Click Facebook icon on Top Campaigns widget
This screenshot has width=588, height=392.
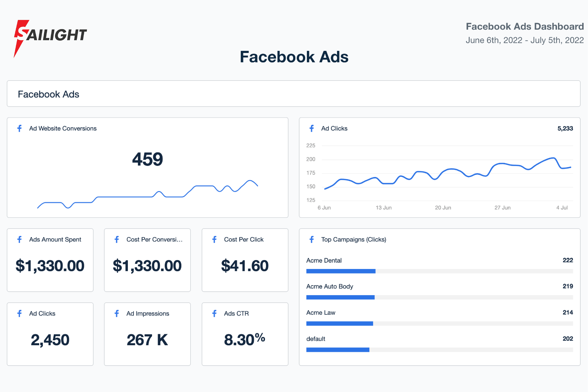pos(311,239)
